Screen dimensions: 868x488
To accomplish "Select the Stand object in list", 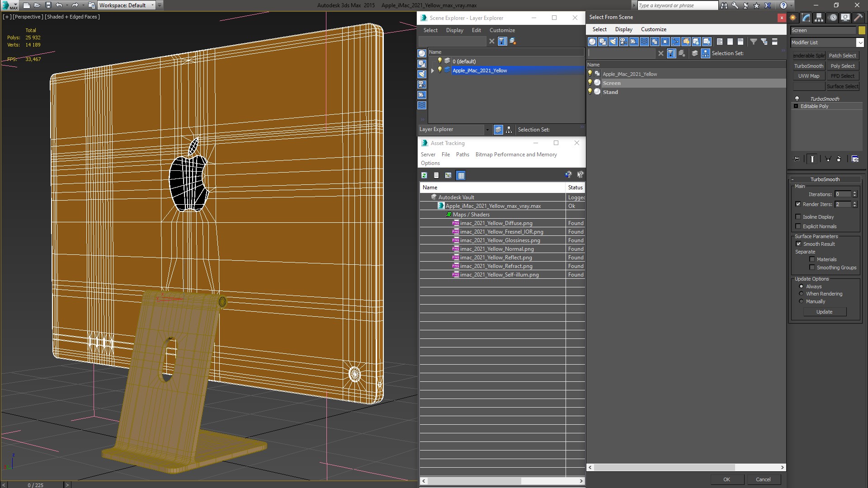I will [x=610, y=92].
